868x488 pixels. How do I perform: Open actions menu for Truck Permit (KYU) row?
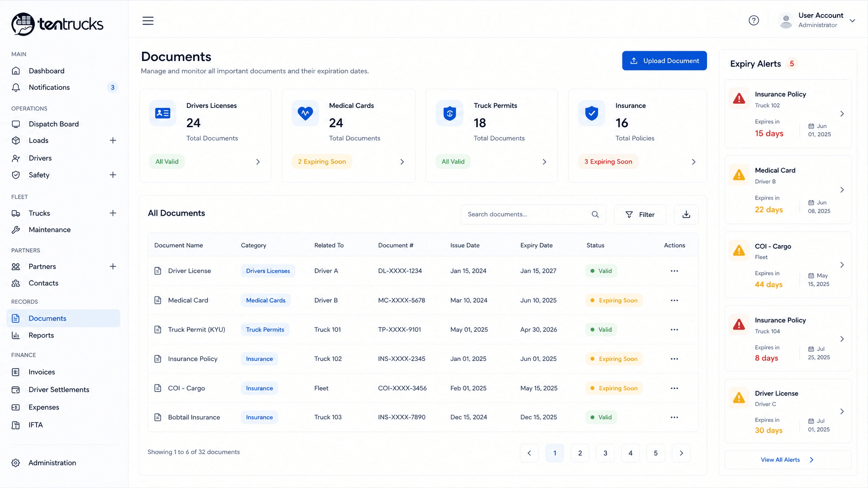click(674, 330)
